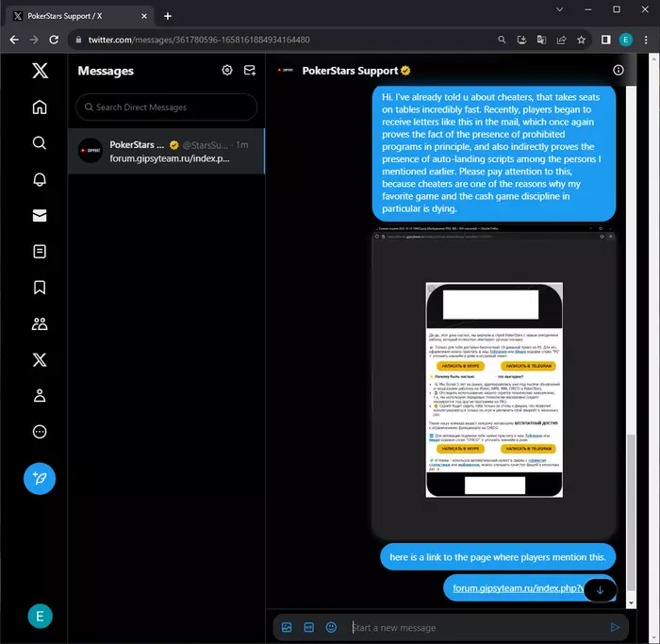The image size is (660, 644).
Task: Attach media with image icon
Action: [287, 628]
